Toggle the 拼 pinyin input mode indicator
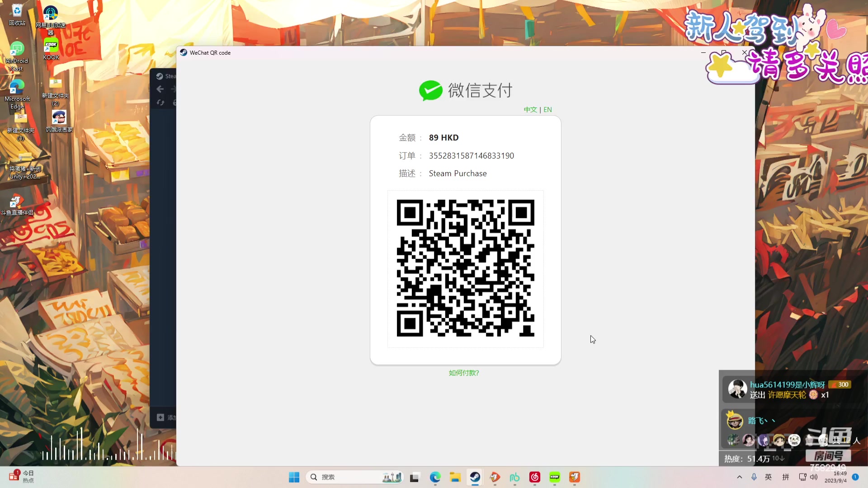The width and height of the screenshot is (868, 488). click(786, 477)
